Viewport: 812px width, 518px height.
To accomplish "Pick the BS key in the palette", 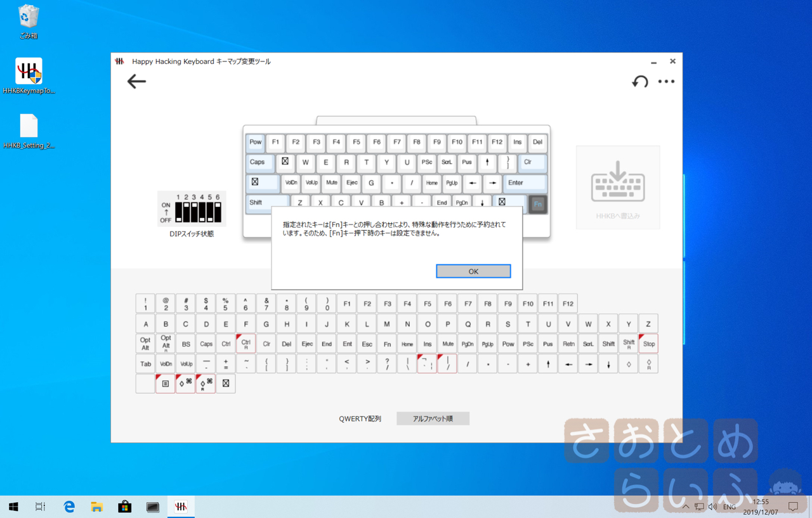I will pos(185,344).
